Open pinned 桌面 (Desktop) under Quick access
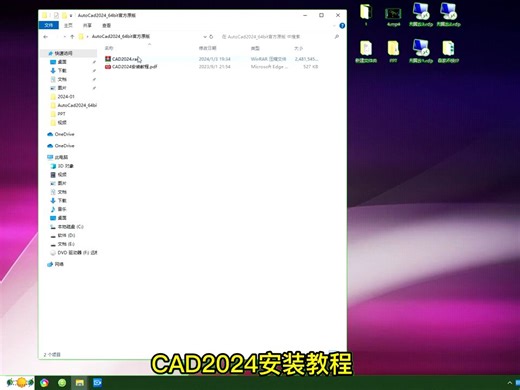The image size is (520, 390). click(x=62, y=62)
